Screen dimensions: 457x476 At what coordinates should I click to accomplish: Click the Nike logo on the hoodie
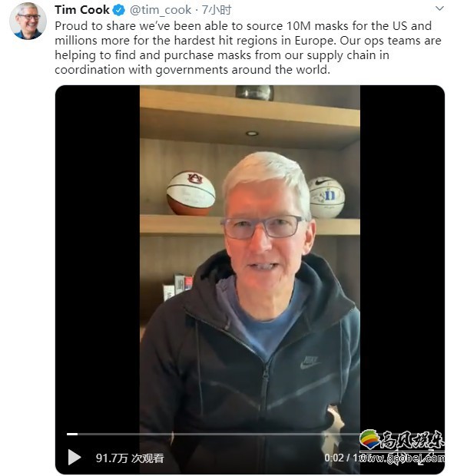(x=310, y=362)
